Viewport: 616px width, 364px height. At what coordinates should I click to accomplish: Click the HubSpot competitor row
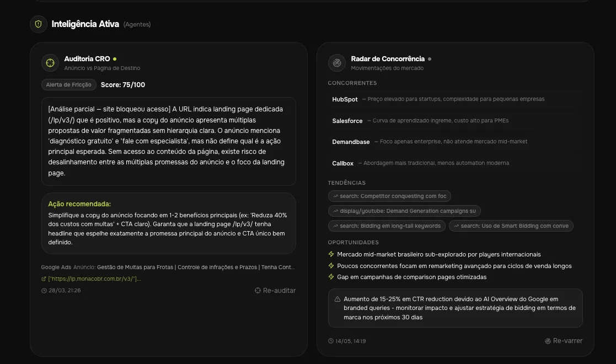pos(455,99)
